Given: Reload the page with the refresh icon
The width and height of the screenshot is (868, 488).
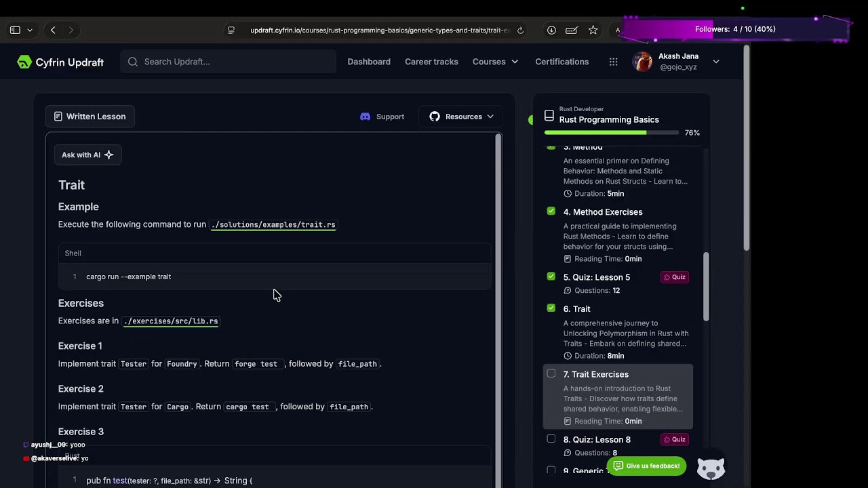Looking at the screenshot, I should pyautogui.click(x=520, y=30).
